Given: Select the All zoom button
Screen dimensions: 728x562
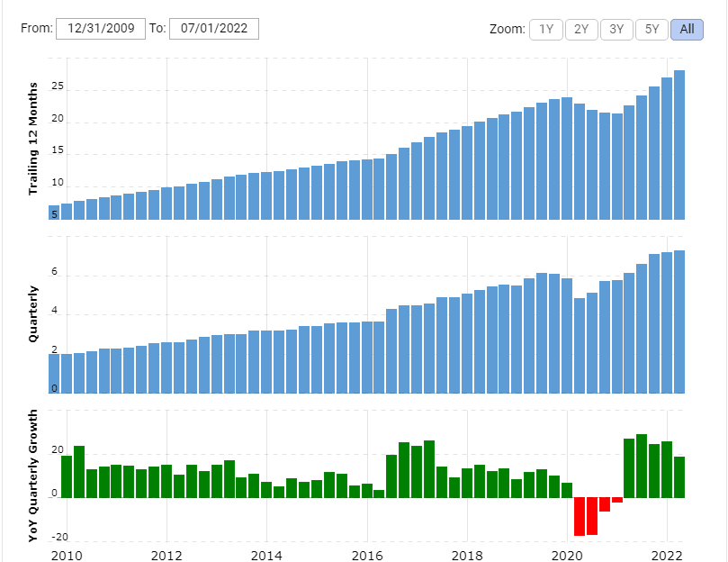Looking at the screenshot, I should [x=687, y=29].
